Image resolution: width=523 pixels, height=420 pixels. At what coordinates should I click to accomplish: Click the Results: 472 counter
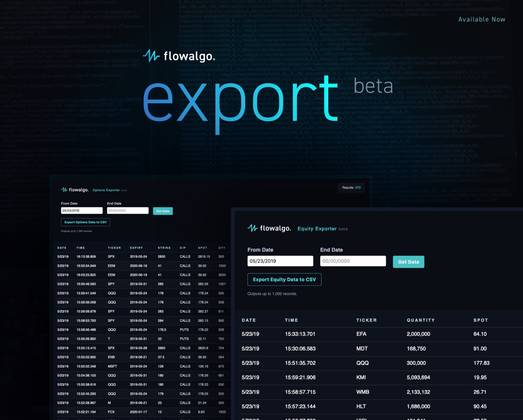tap(351, 188)
